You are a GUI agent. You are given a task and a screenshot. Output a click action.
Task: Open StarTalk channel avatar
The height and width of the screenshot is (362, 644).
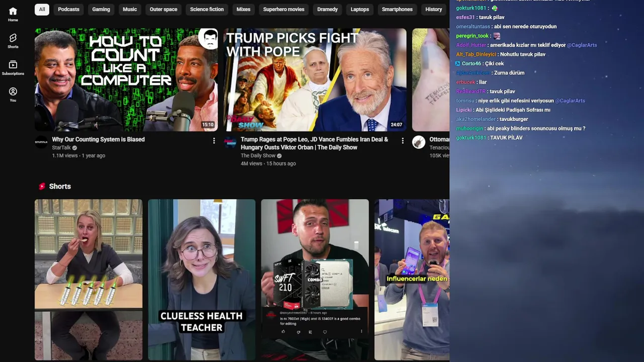coord(41,142)
